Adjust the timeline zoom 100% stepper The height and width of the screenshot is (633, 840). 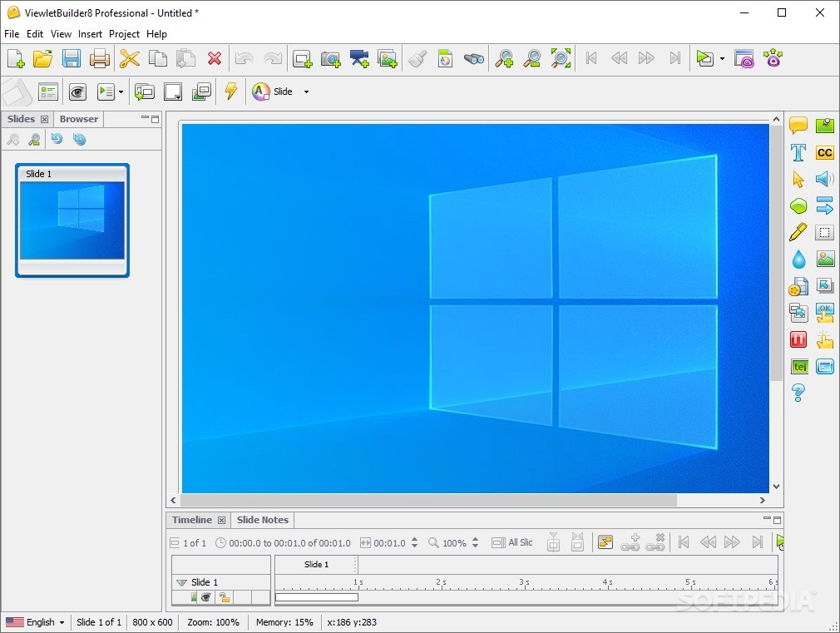pyautogui.click(x=475, y=542)
